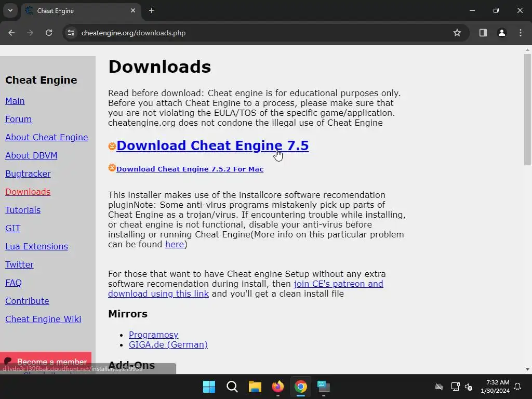
Task: Open Cheat Engine Wiki sidebar link
Action: [x=43, y=319]
